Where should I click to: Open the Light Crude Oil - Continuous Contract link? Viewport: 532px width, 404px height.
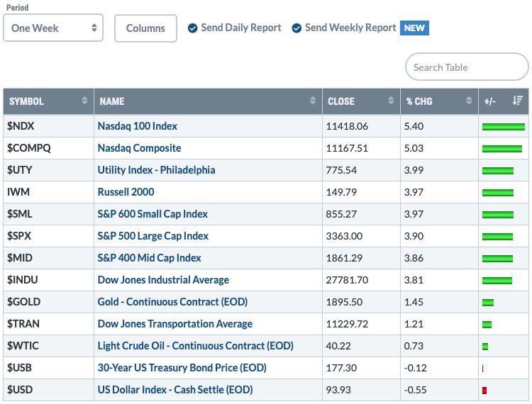(x=196, y=346)
